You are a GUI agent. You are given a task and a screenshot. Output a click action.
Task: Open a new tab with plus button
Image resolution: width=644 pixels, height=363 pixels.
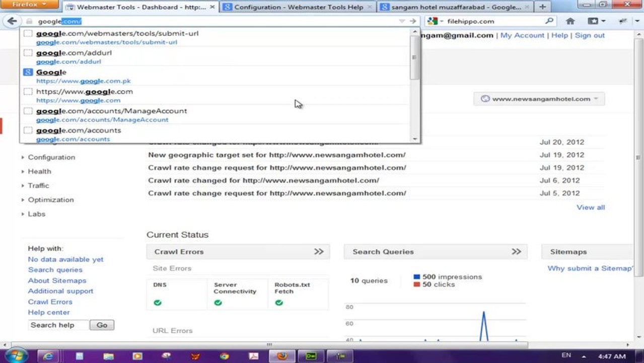tap(542, 7)
